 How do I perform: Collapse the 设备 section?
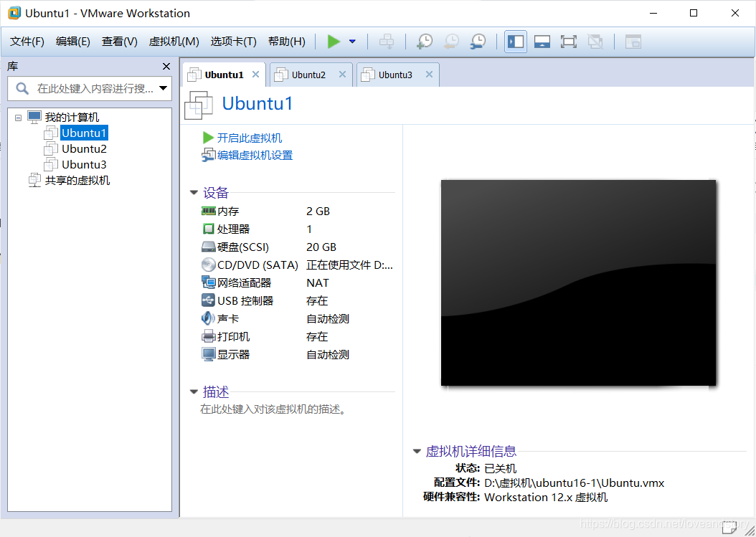(x=194, y=192)
